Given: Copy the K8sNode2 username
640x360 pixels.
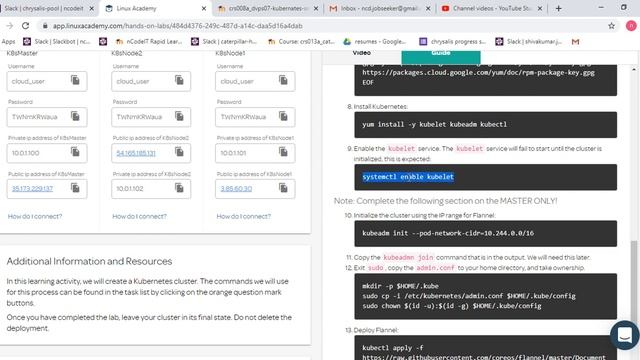Looking at the screenshot, I should (x=179, y=80).
